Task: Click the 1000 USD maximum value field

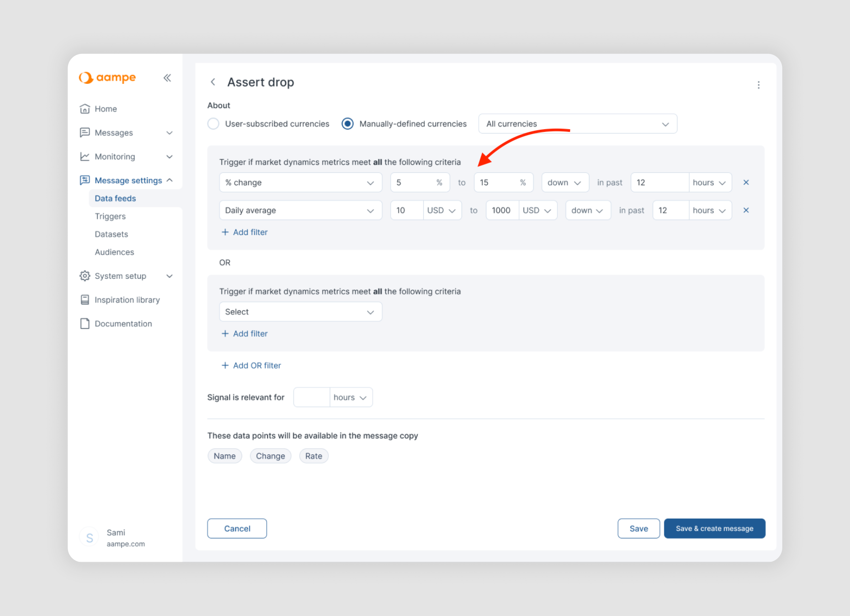Action: pos(502,210)
